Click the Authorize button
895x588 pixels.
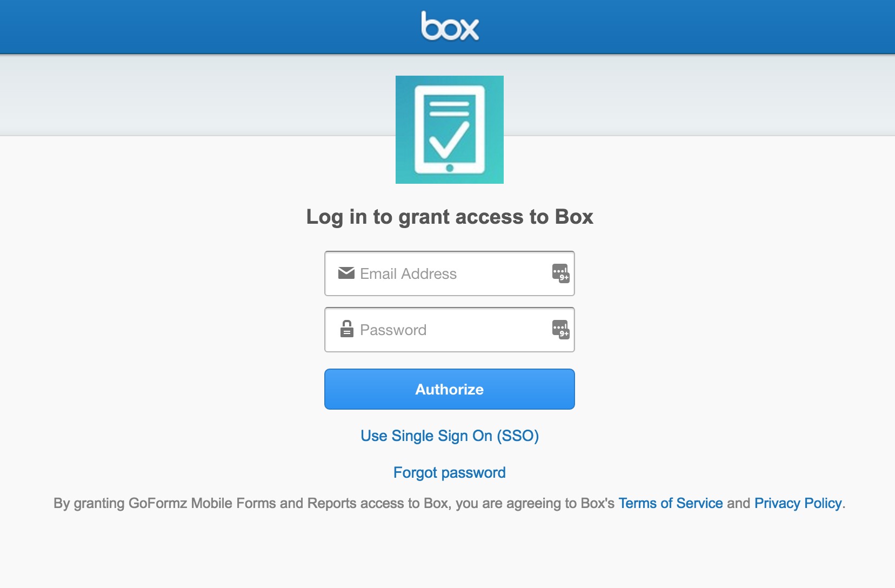[x=450, y=389]
